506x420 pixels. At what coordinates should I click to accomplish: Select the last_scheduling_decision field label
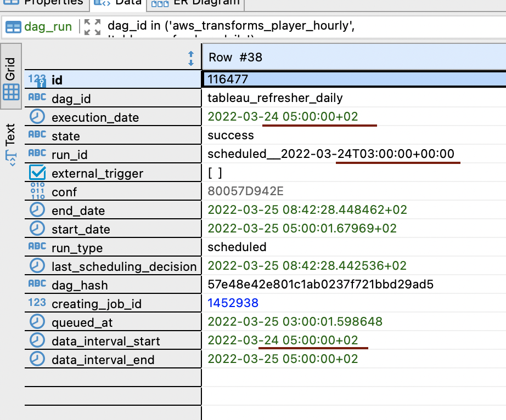coord(124,267)
